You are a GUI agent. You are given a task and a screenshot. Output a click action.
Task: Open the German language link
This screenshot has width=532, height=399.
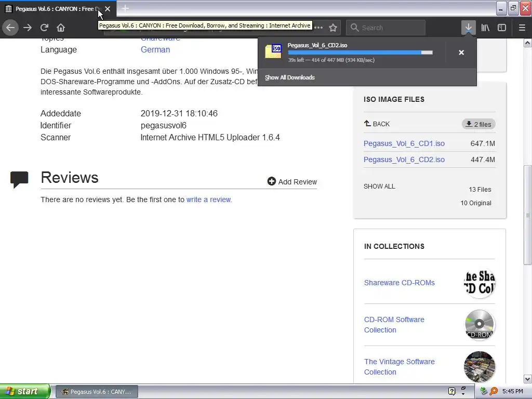click(155, 49)
